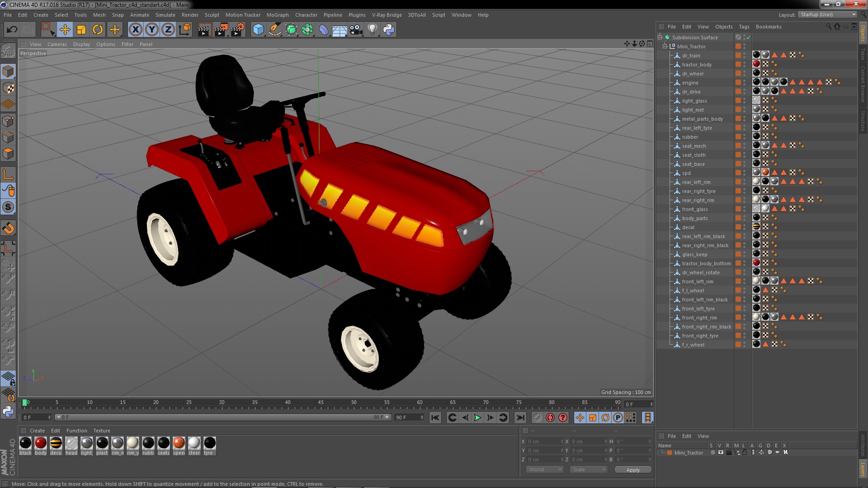This screenshot has height=488, width=868.
Task: Click the Python script icon in toolbar
Action: click(x=389, y=30)
